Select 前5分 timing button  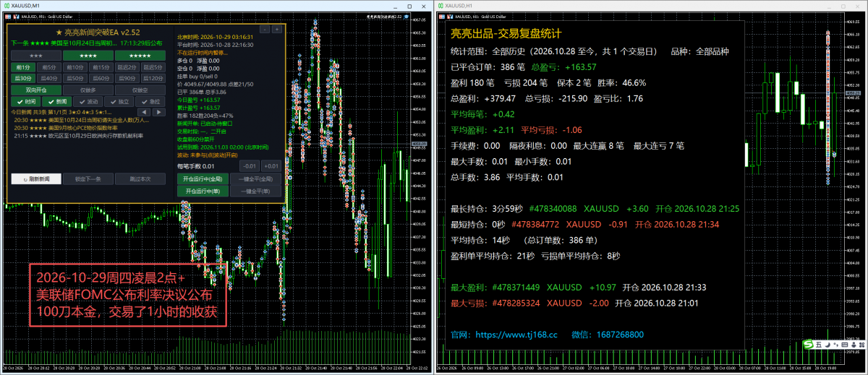pyautogui.click(x=49, y=67)
